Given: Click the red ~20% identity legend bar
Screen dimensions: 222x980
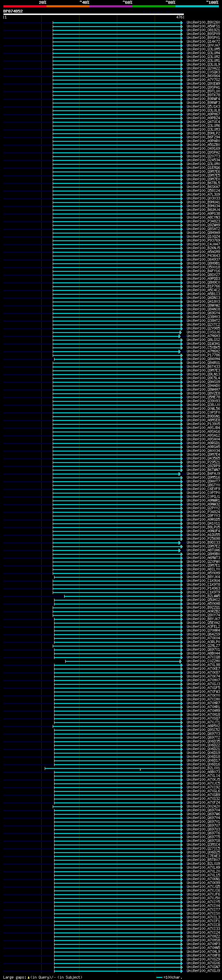Looking at the screenshot, I should tap(25, 6).
